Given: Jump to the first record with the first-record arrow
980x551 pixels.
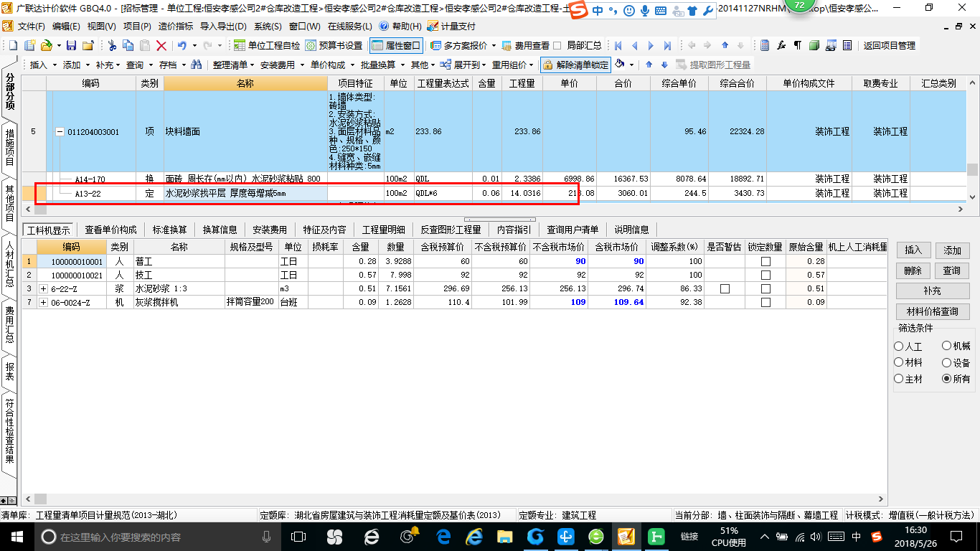Looking at the screenshot, I should pyautogui.click(x=618, y=45).
